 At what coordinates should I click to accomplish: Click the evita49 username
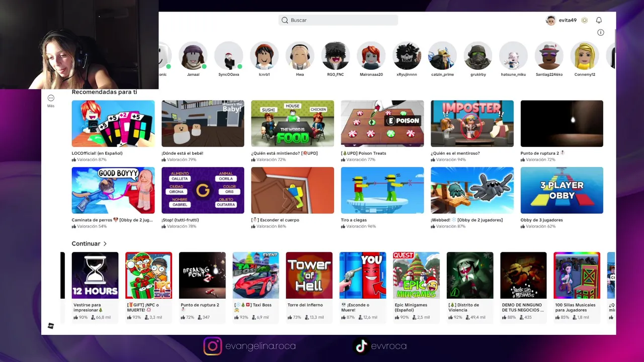pyautogui.click(x=568, y=20)
